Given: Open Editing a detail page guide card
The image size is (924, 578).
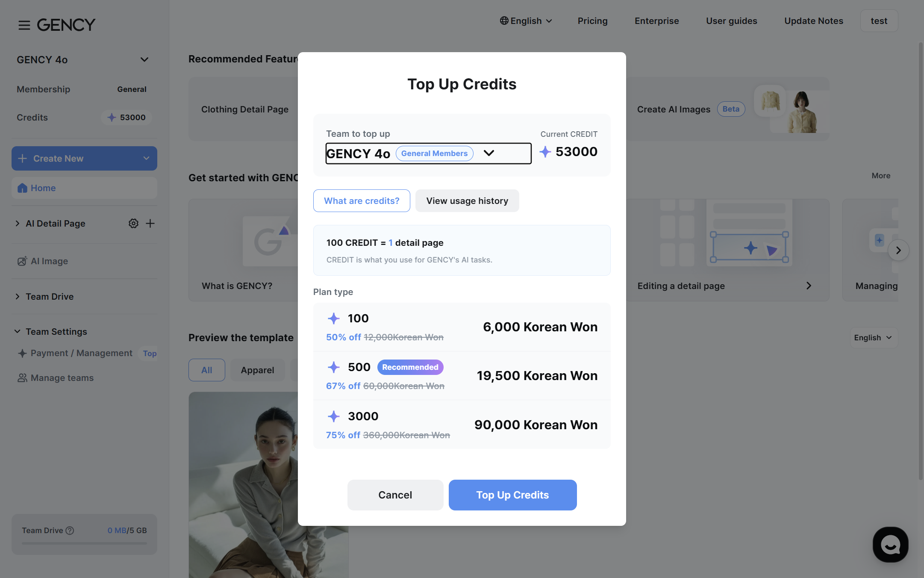Looking at the screenshot, I should pos(728,250).
